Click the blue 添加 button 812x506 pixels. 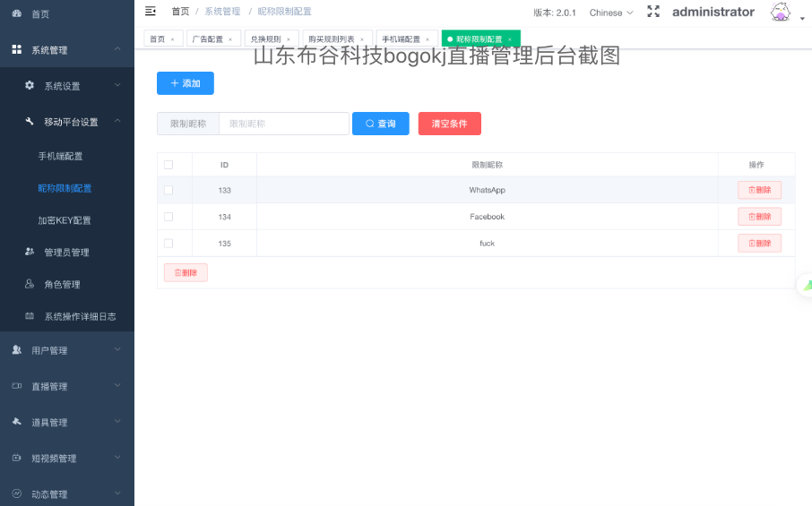[x=186, y=83]
